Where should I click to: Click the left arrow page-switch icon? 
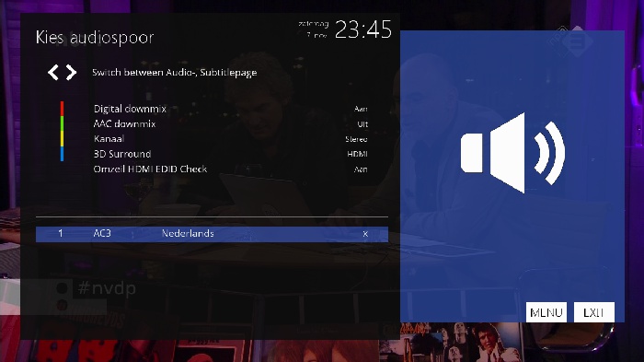point(53,73)
